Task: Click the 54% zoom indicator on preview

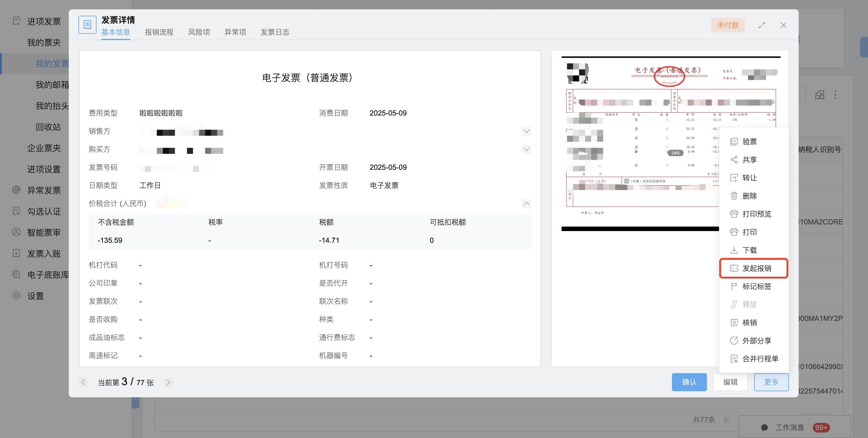Action: (675, 153)
